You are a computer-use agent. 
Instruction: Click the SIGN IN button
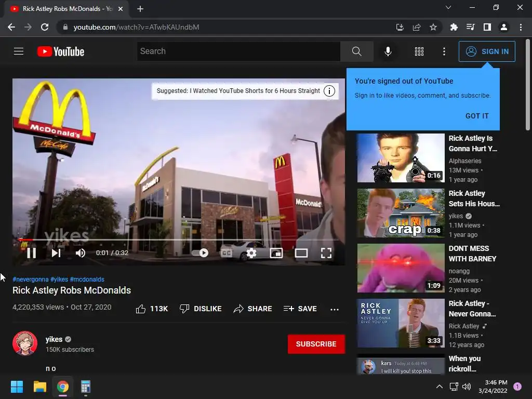487,51
